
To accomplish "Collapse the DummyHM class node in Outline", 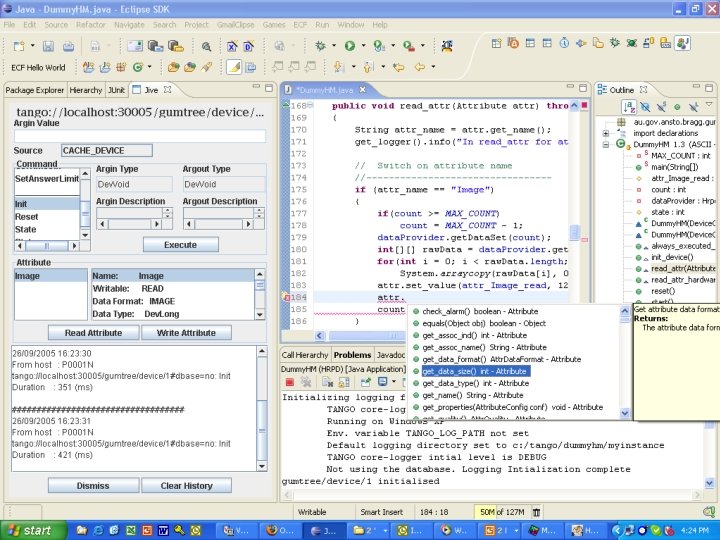I will (x=606, y=144).
